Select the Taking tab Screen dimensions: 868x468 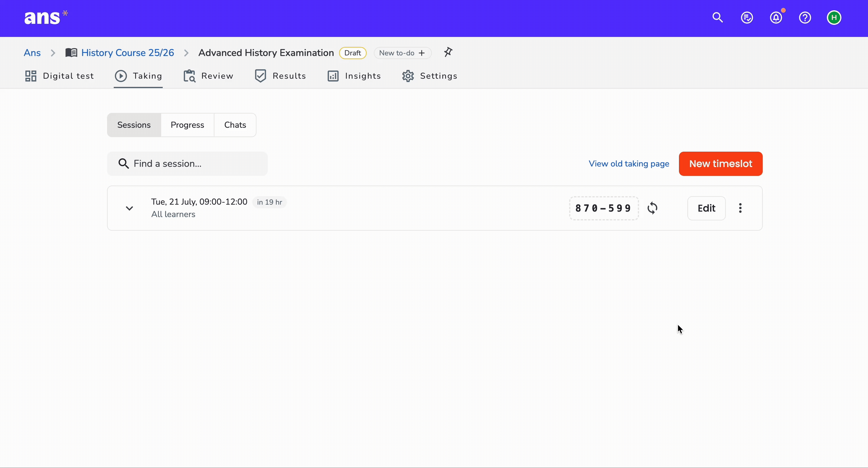pyautogui.click(x=138, y=76)
